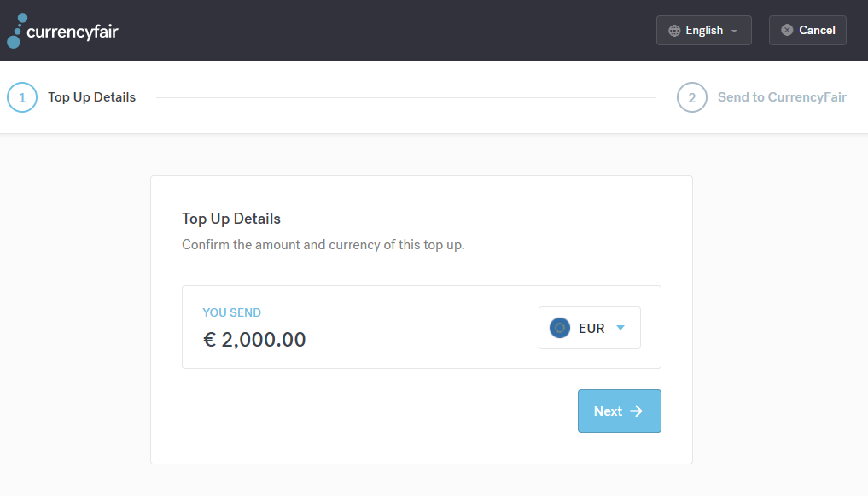The height and width of the screenshot is (496, 868).
Task: Select the Send to CurrencyFair step
Action: (782, 97)
